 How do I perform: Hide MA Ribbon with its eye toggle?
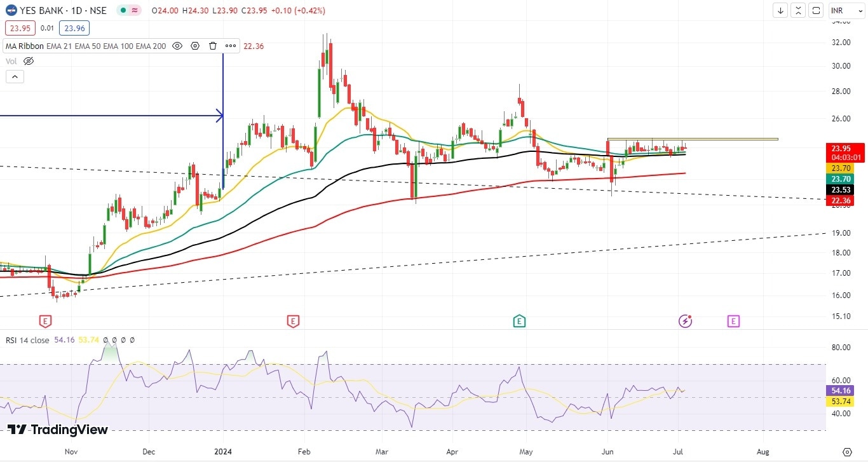click(x=177, y=46)
